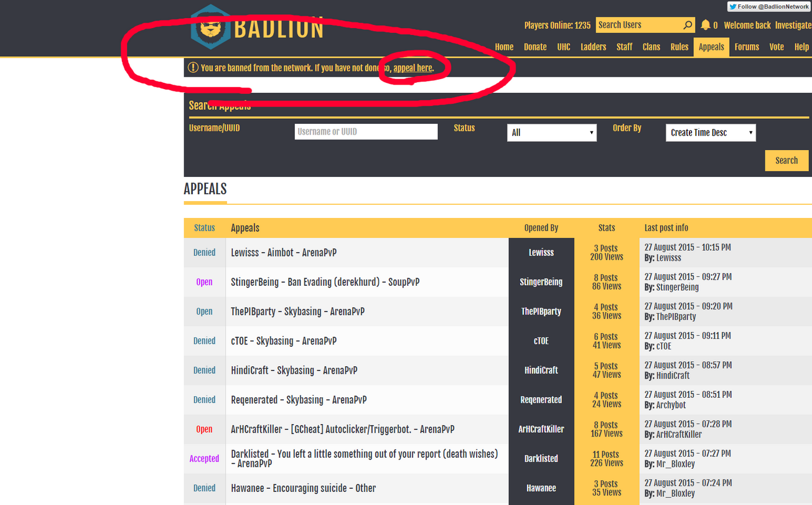The image size is (812, 505).
Task: Click the search magnifier icon
Action: 688,25
